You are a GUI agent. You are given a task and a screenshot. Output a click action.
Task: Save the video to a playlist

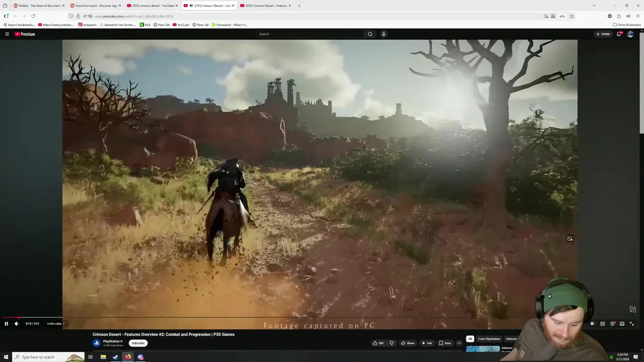pyautogui.click(x=445, y=343)
